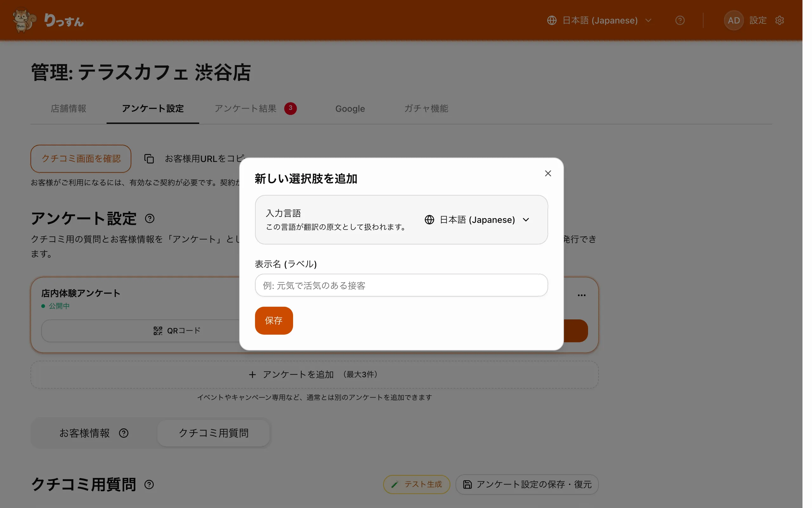Open help next to お客様情報
The image size is (812, 508).
(x=123, y=433)
